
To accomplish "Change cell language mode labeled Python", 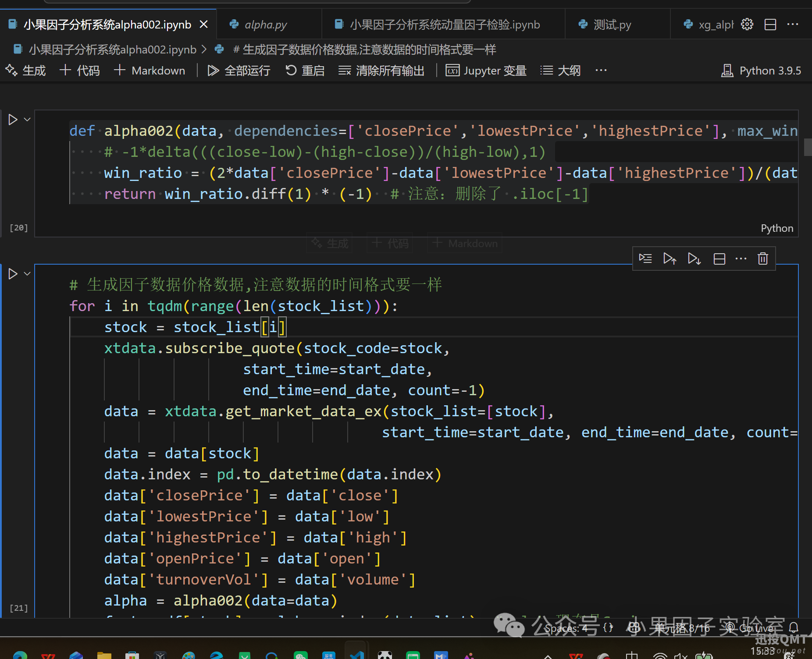I will coord(777,228).
